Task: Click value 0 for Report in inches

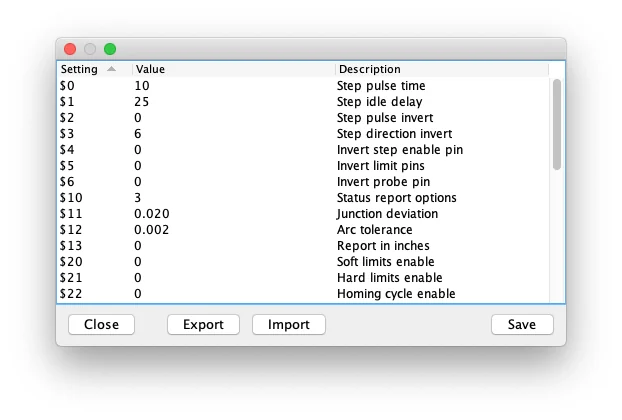Action: [138, 245]
